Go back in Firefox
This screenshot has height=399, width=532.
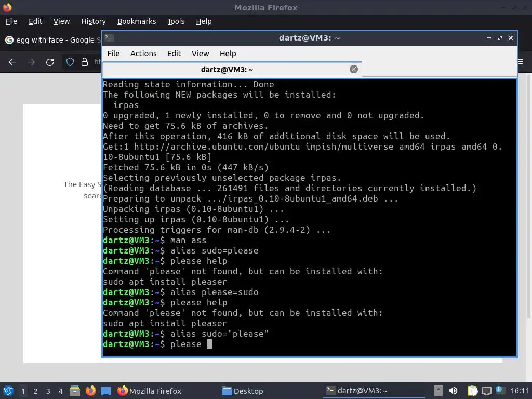(12, 62)
